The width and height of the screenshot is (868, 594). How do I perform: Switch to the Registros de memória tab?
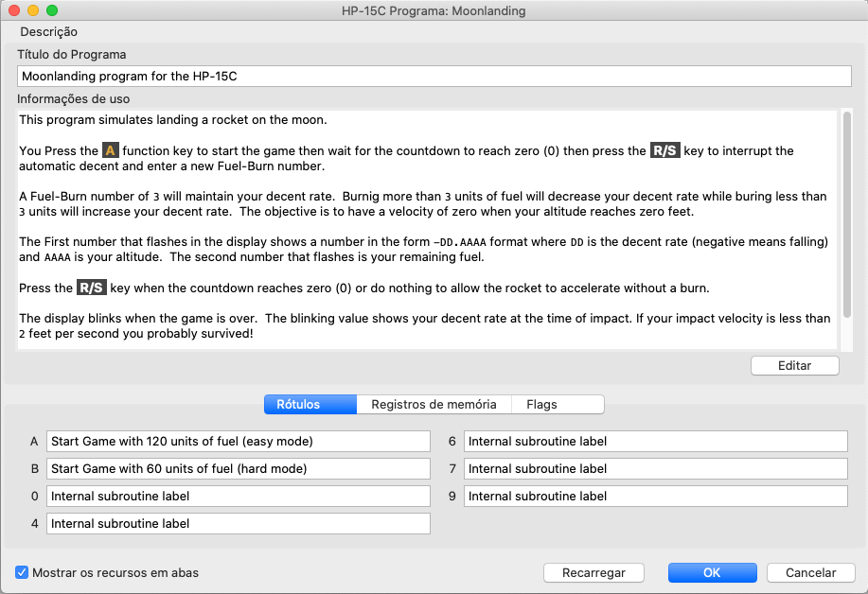434,404
